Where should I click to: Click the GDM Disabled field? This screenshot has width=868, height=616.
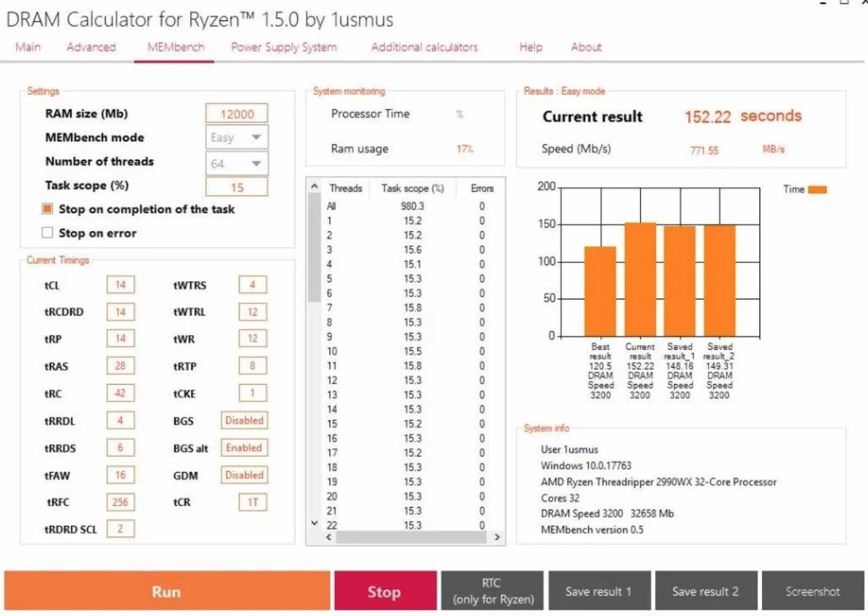[x=244, y=475]
